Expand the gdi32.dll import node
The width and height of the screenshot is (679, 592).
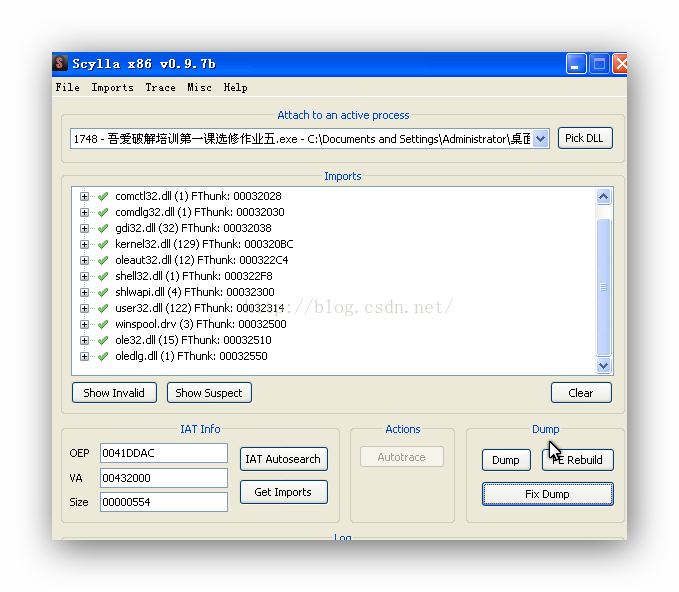tap(84, 228)
